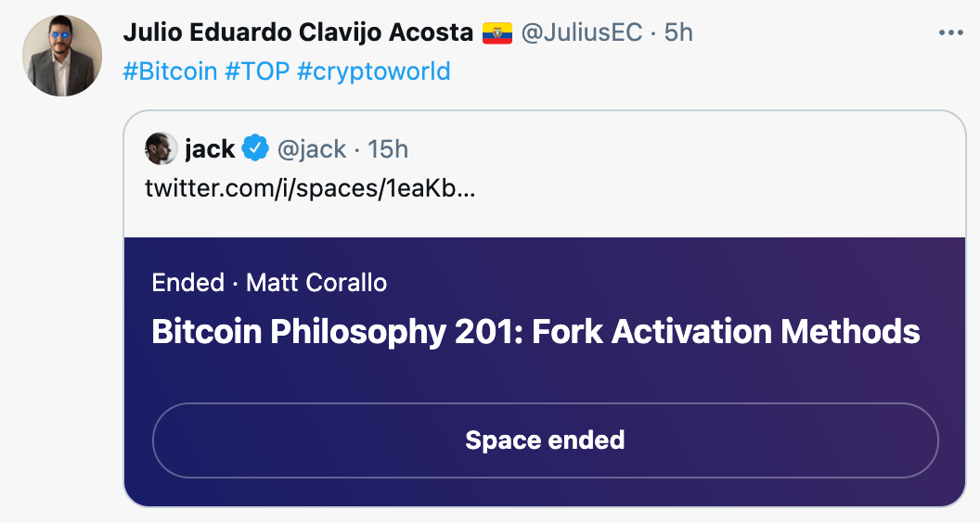
Task: Open Julio Eduardo Clavijo Acosta's display name
Action: pyautogui.click(x=298, y=32)
